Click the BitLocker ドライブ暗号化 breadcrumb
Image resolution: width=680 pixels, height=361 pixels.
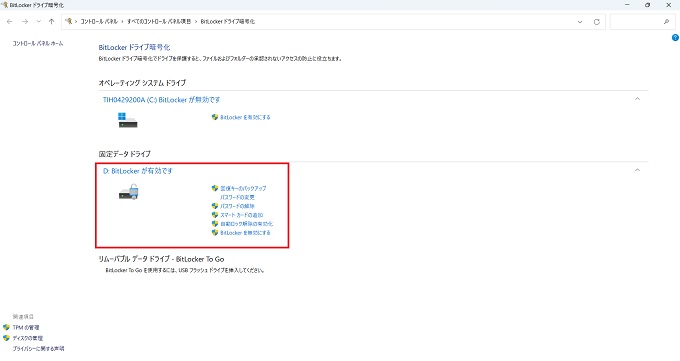[x=228, y=22]
